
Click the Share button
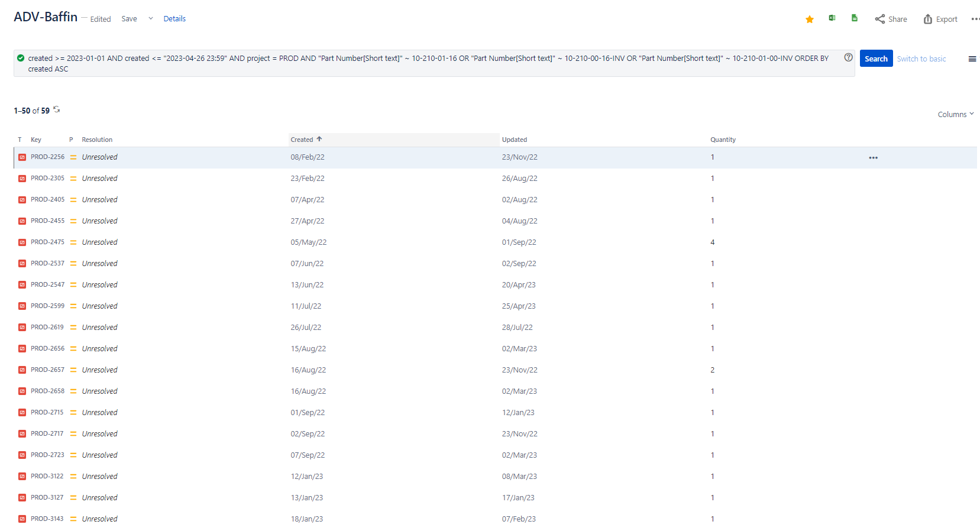891,19
